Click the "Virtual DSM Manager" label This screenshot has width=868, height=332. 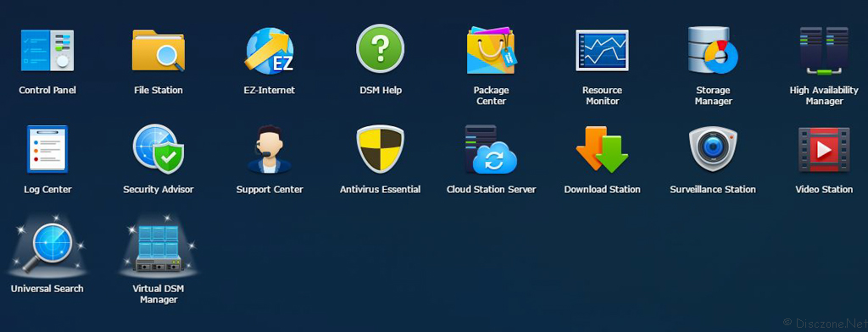pyautogui.click(x=159, y=294)
